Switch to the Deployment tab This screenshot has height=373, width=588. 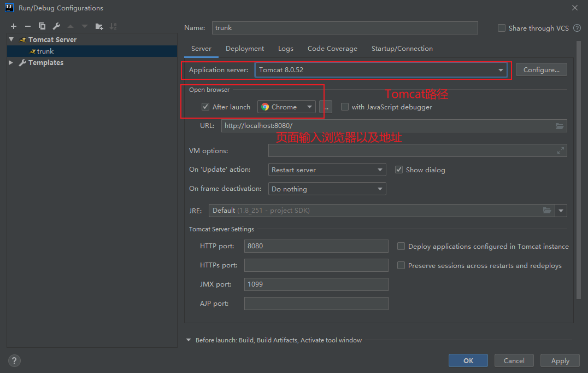coord(245,49)
